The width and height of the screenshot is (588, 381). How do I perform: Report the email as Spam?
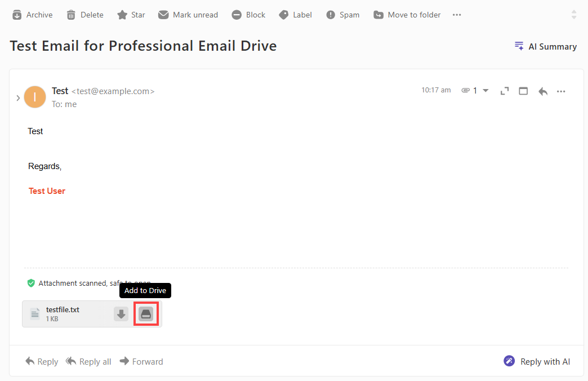point(343,15)
